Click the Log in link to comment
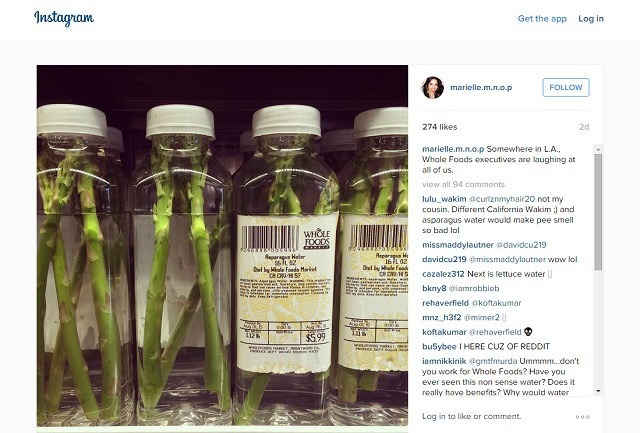This screenshot has width=640, height=433. (434, 416)
